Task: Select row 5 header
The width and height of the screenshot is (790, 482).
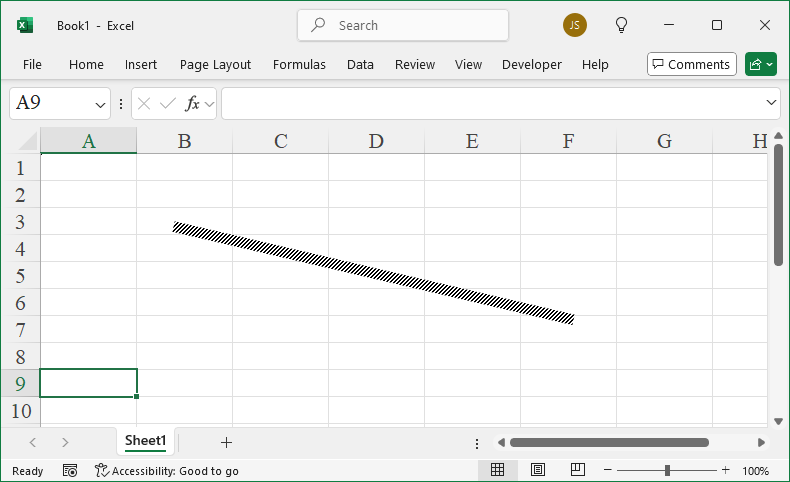Action: click(x=20, y=276)
